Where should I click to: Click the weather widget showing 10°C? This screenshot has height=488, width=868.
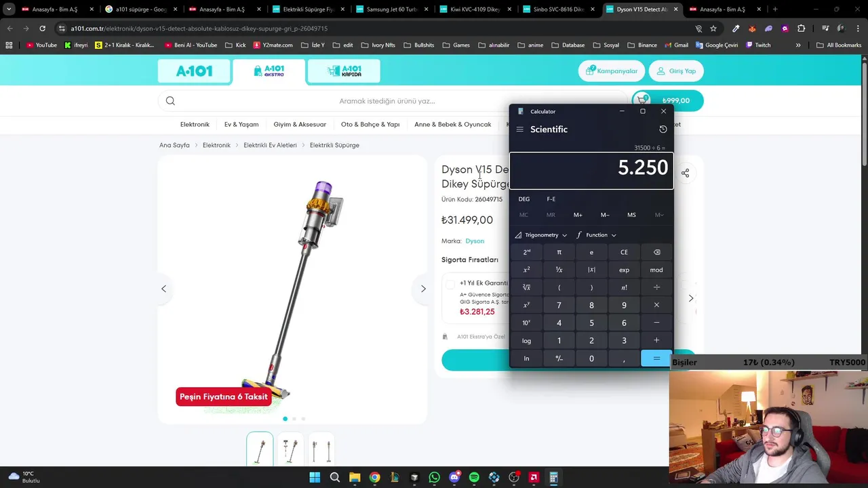pyautogui.click(x=23, y=477)
